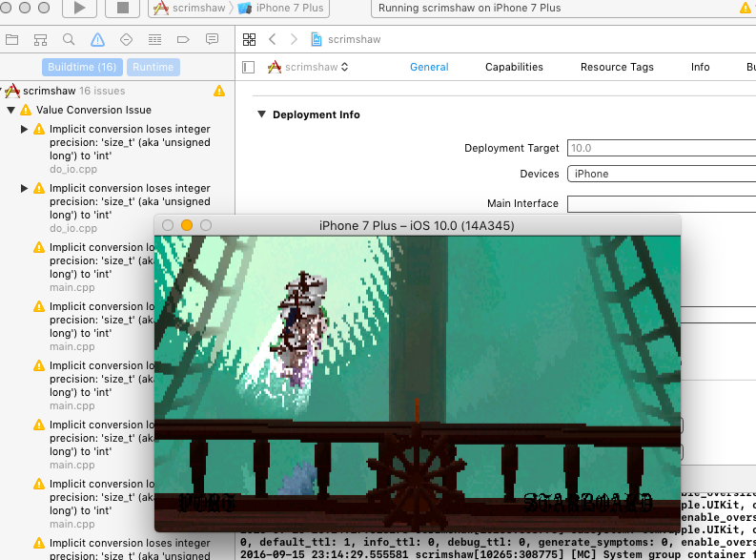Click Running scrimshaw on iPhone 7 Plus status
This screenshot has width=756, height=560.
tap(469, 9)
